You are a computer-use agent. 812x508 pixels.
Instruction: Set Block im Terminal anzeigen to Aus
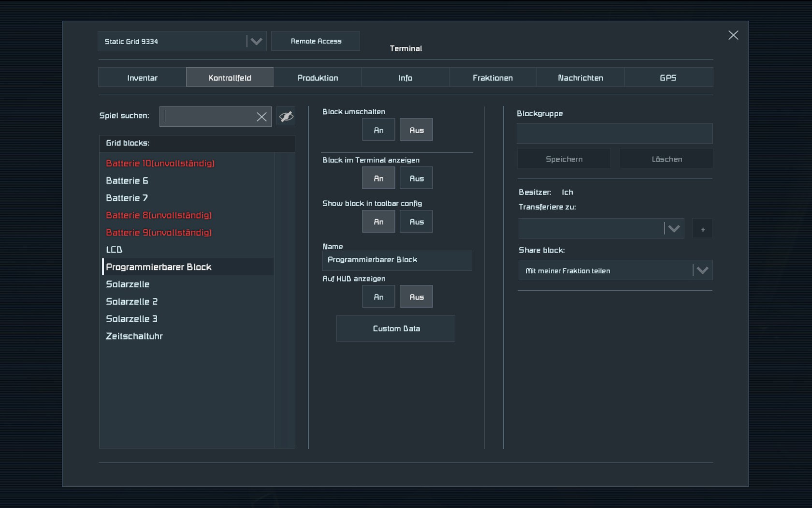[x=416, y=179]
